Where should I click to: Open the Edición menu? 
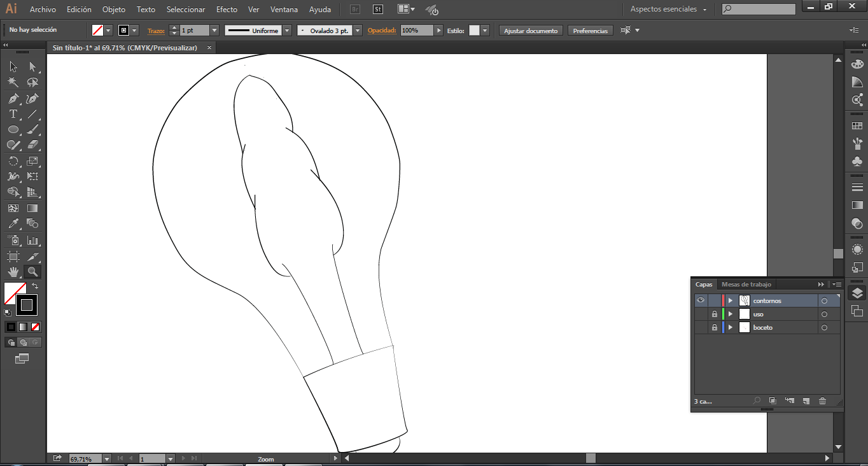click(79, 10)
